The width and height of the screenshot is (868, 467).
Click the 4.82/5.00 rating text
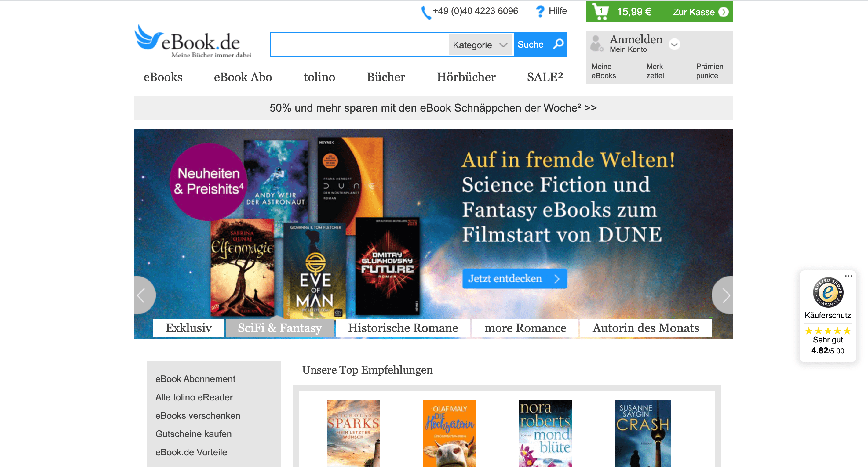point(828,351)
